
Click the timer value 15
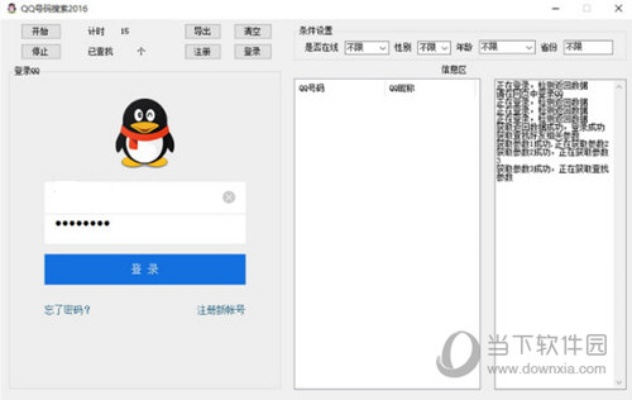click(x=125, y=31)
